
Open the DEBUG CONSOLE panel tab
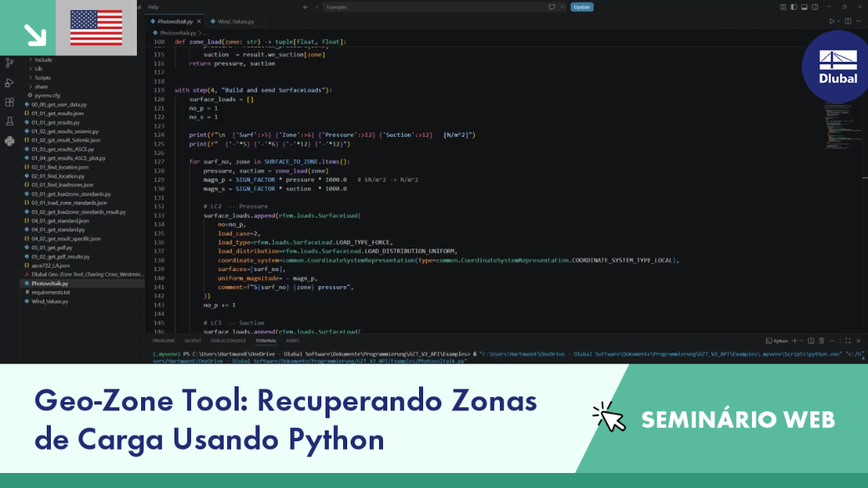click(x=228, y=341)
